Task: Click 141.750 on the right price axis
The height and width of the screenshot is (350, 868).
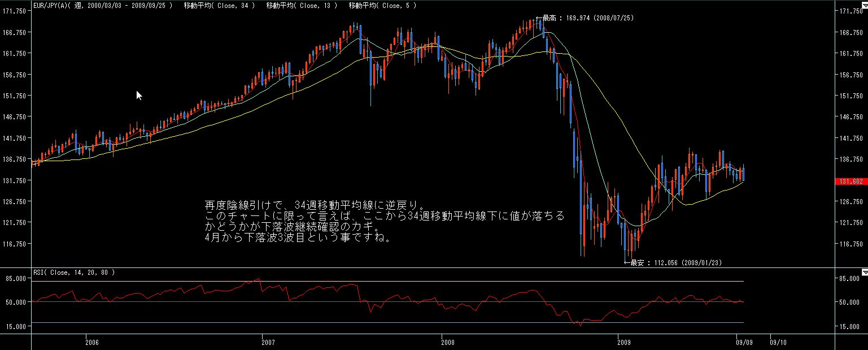Action: 850,138
